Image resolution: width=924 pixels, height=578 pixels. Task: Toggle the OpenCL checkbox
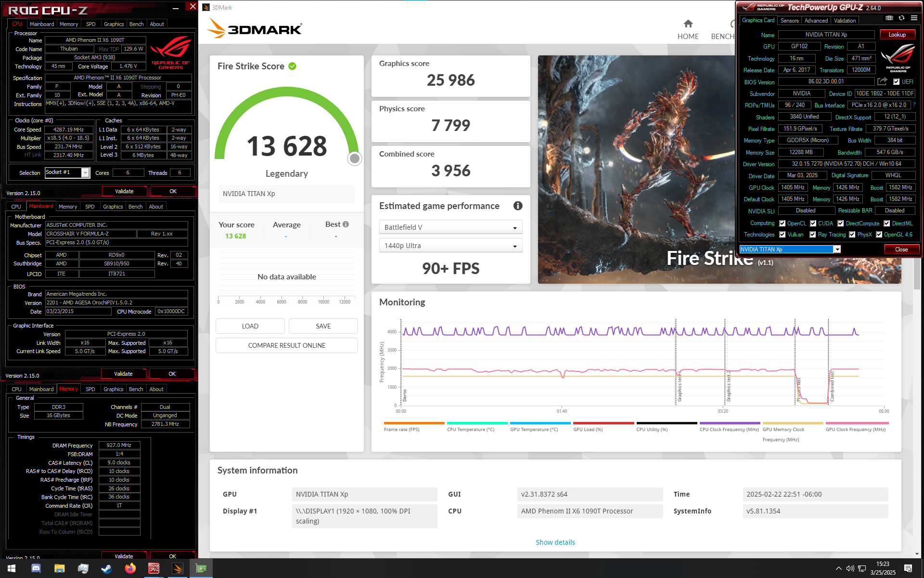pyautogui.click(x=783, y=223)
